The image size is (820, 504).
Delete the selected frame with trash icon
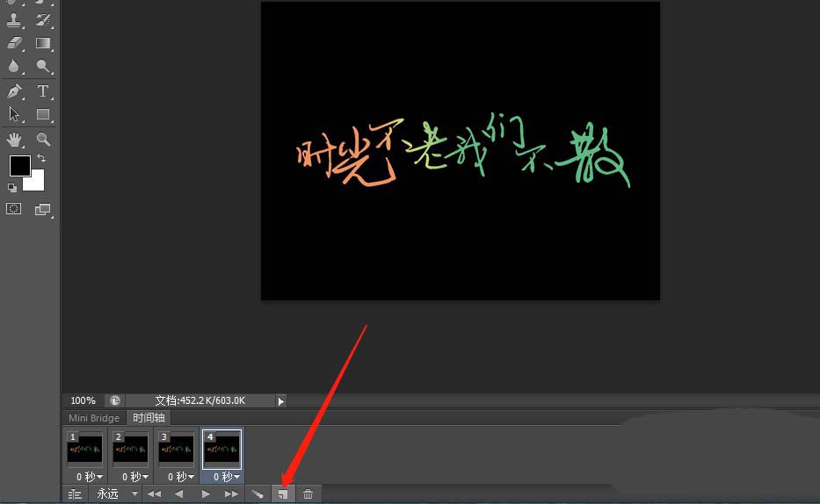[308, 493]
